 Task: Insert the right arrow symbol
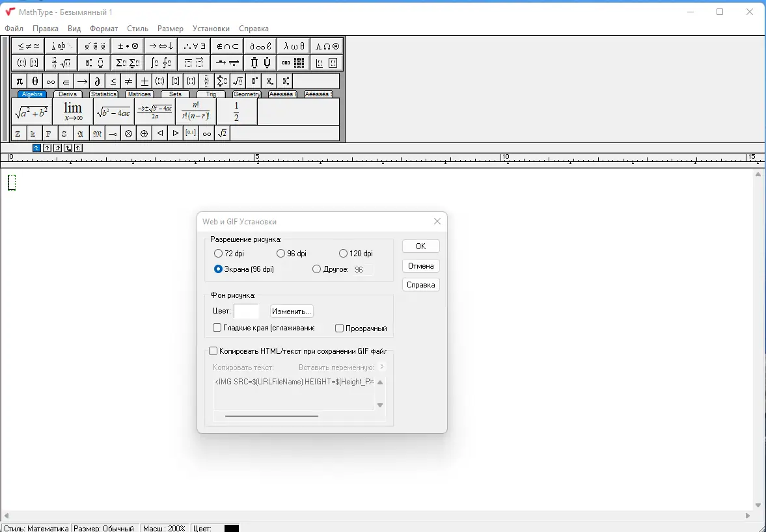pos(82,81)
